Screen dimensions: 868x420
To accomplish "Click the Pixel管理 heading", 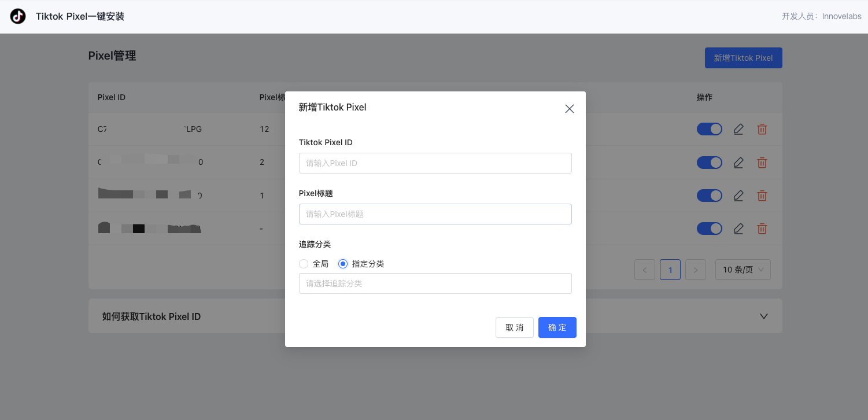I will 112,56.
